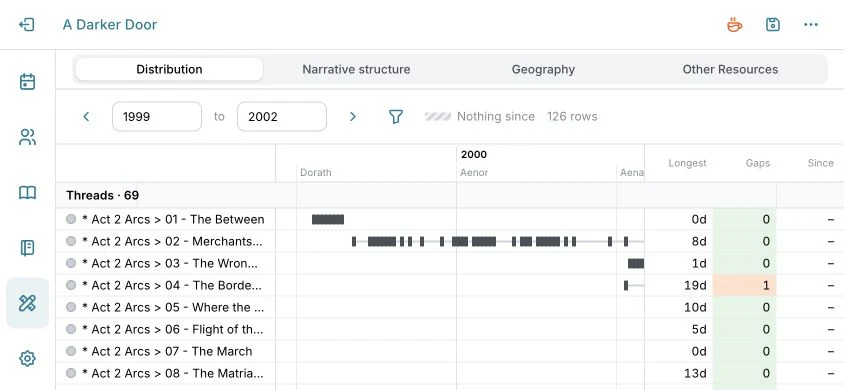
Task: Collapse the Threads · 69 group header
Action: (x=102, y=195)
